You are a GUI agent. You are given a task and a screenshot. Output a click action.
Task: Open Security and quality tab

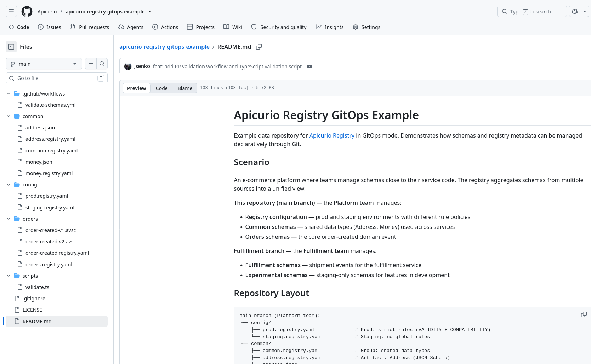tap(279, 27)
